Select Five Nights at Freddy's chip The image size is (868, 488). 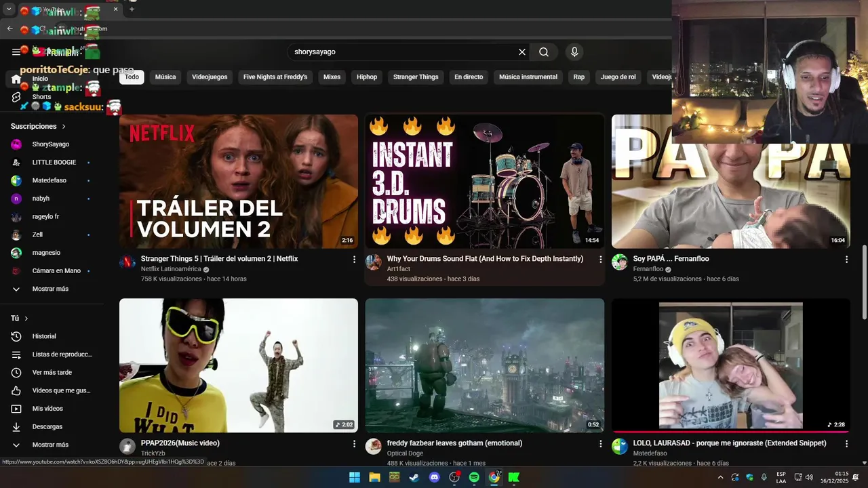(x=275, y=77)
